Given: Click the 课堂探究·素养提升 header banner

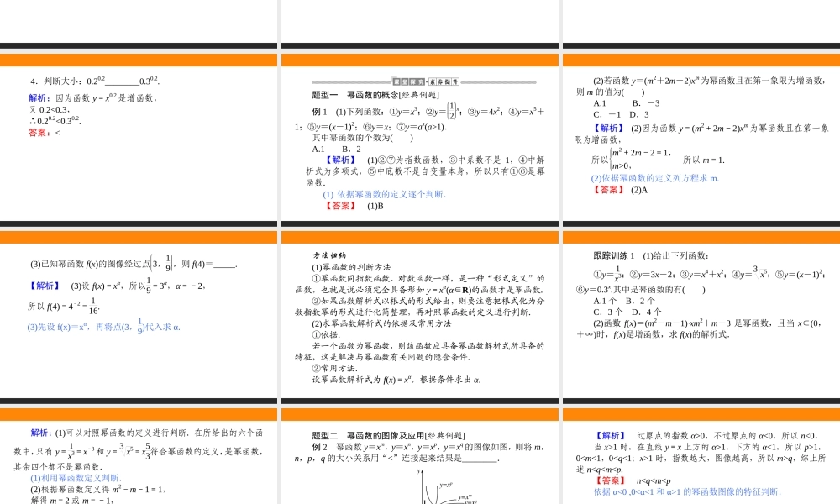Looking at the screenshot, I should (425, 82).
